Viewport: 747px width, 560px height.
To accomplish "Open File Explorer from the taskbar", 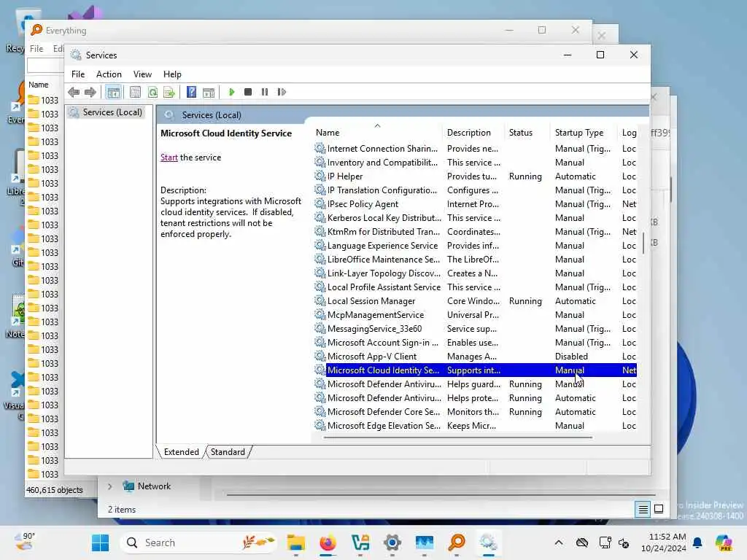I will [x=296, y=542].
